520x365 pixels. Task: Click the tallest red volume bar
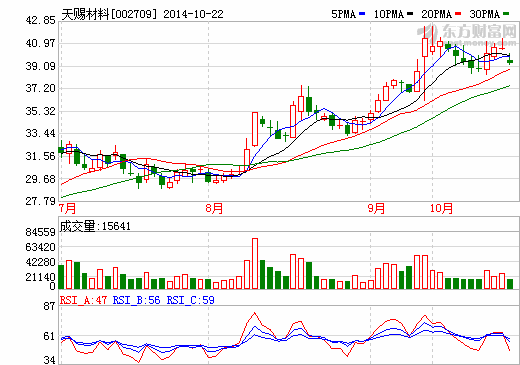(255, 263)
